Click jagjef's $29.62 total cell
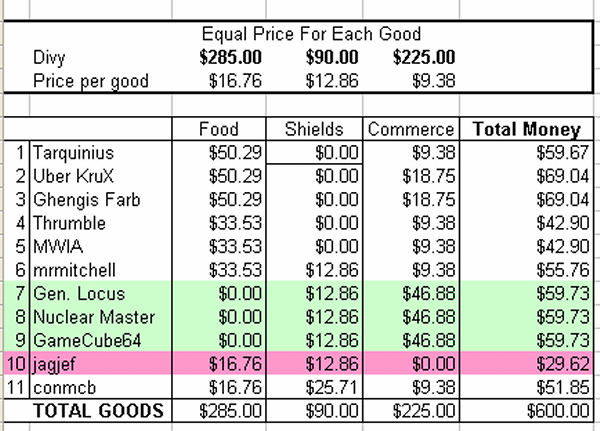 pyautogui.click(x=527, y=363)
